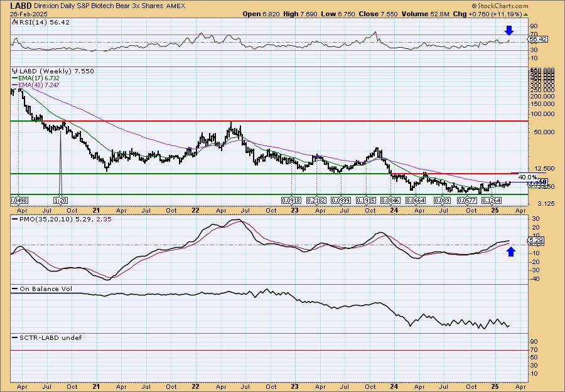Click the 56.42 RSI value tag on right axis

click(x=539, y=39)
